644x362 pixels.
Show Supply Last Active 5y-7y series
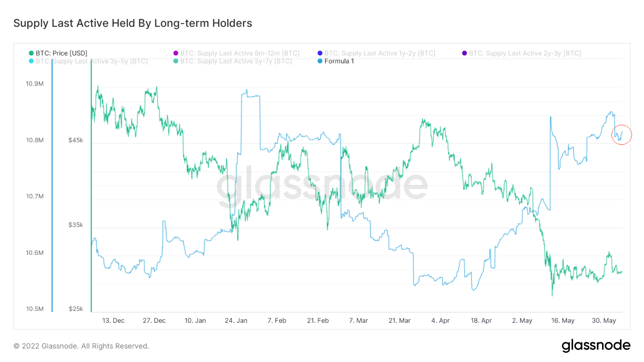coord(236,61)
